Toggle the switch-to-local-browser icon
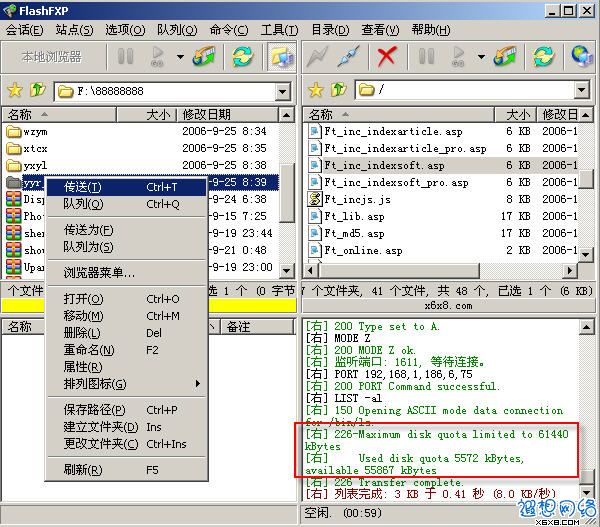Image resolution: width=600 pixels, height=527 pixels. [x=282, y=57]
